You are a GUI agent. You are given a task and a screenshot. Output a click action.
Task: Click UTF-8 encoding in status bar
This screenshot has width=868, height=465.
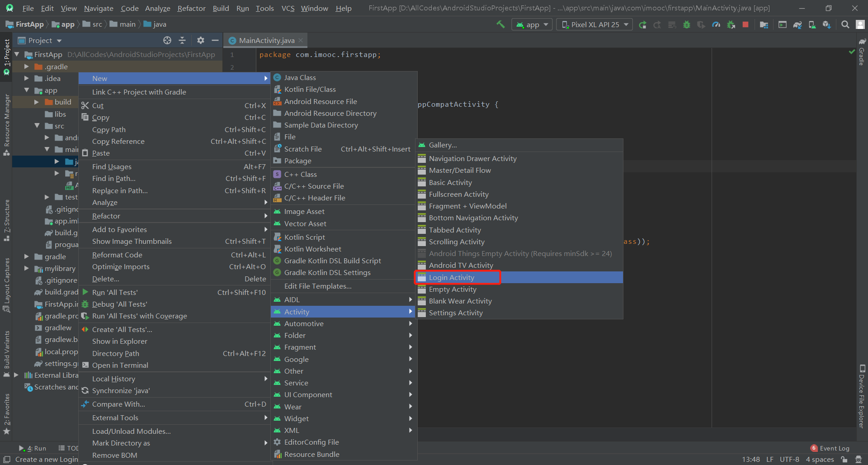point(789,459)
